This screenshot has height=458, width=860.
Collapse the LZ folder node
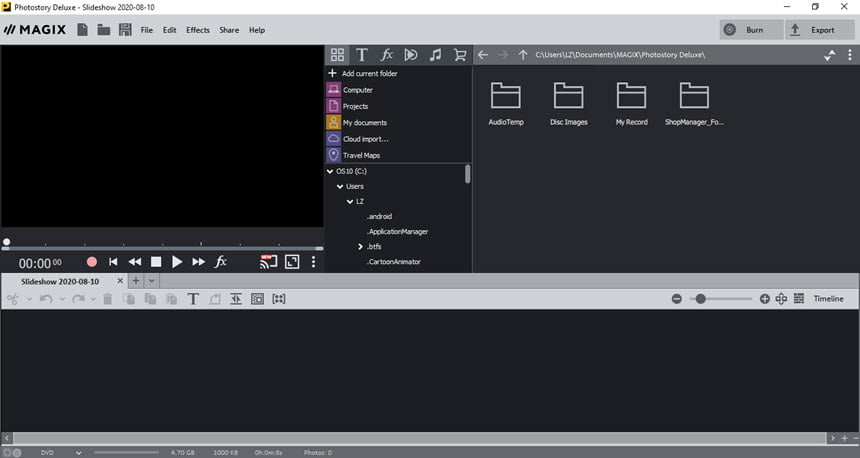(350, 201)
